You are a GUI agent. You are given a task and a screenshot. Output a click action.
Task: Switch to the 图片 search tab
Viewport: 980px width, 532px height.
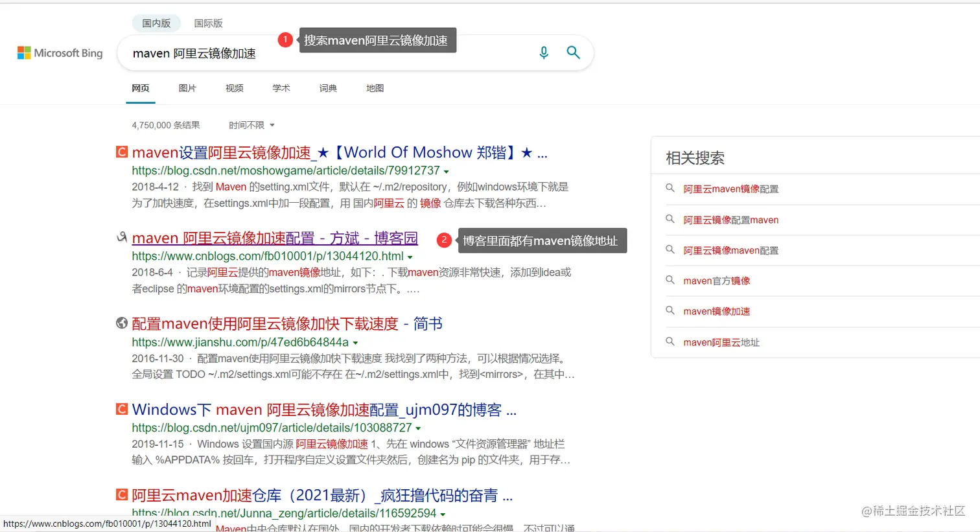[x=187, y=88]
